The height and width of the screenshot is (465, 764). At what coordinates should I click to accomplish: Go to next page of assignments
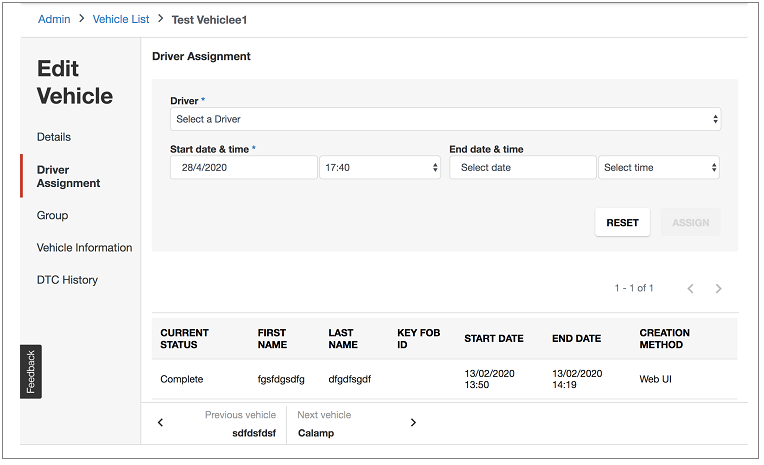(x=718, y=289)
